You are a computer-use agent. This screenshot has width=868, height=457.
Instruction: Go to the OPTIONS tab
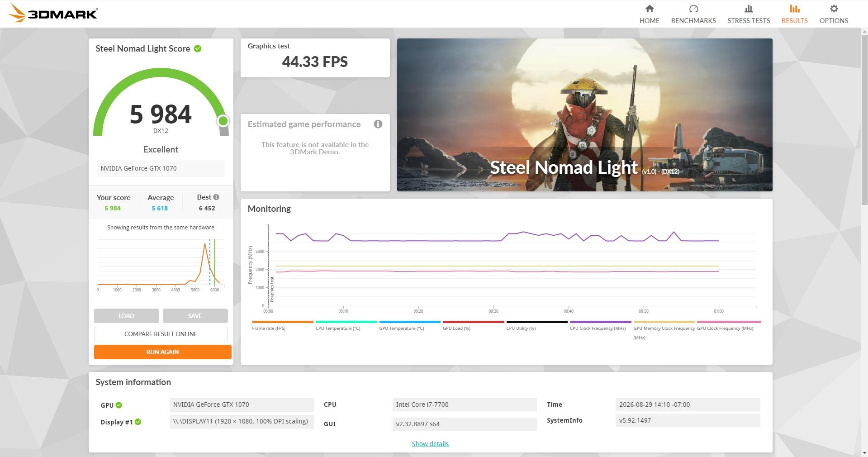tap(834, 14)
